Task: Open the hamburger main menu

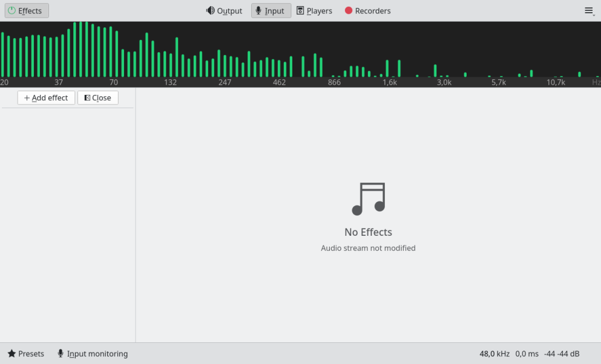Action: (589, 11)
